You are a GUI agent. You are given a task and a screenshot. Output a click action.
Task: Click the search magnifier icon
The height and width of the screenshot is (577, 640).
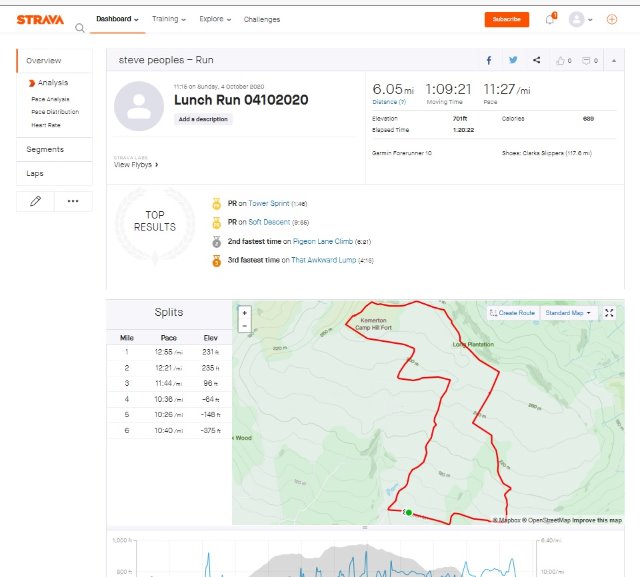(x=79, y=27)
